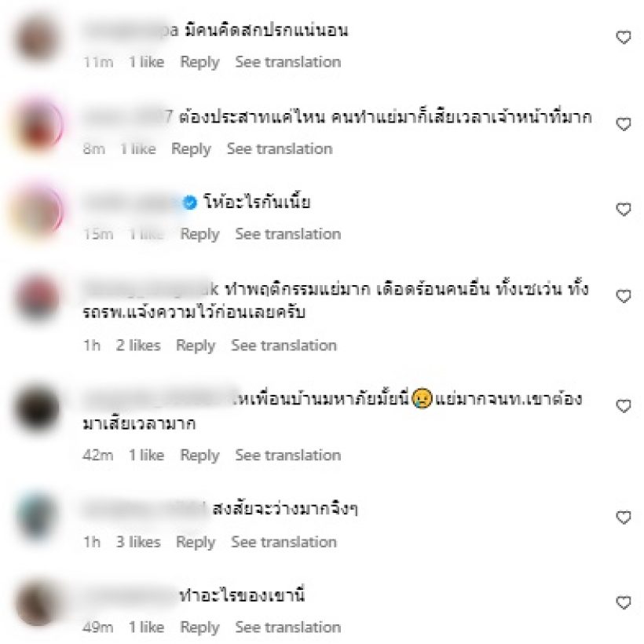
Task: Tap heart on the verified user's comment
Action: 624,210
